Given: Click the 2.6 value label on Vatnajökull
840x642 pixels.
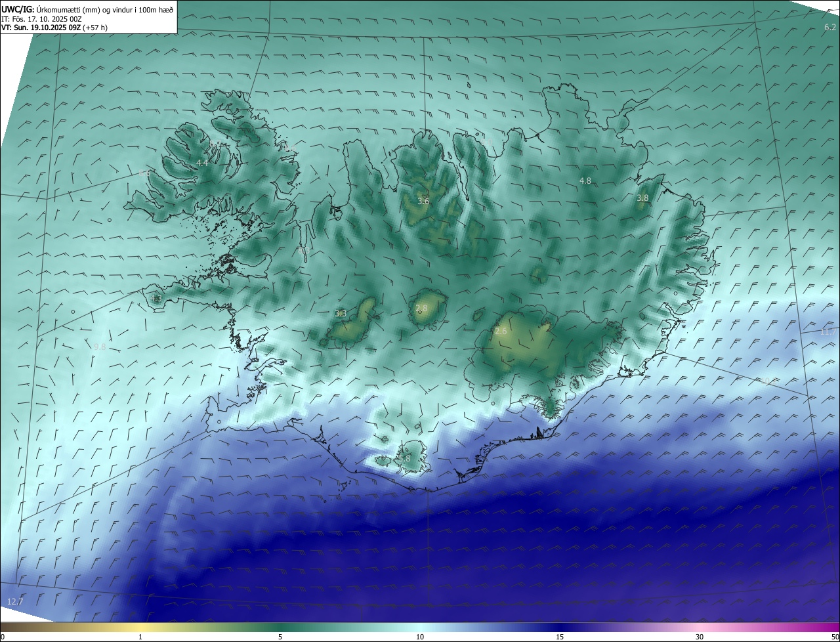Looking at the screenshot, I should tap(501, 332).
